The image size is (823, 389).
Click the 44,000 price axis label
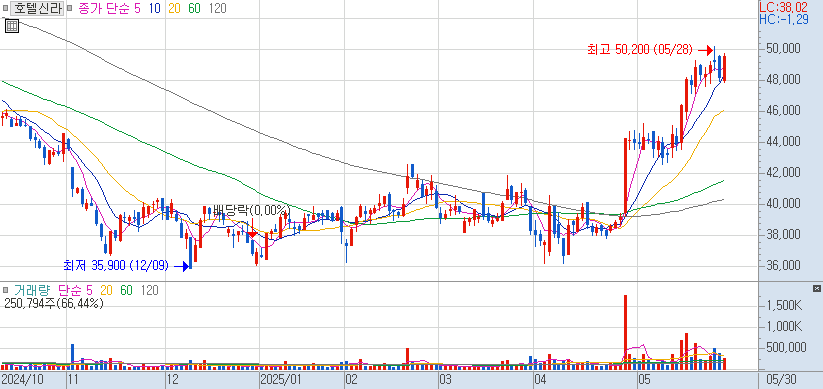click(783, 141)
